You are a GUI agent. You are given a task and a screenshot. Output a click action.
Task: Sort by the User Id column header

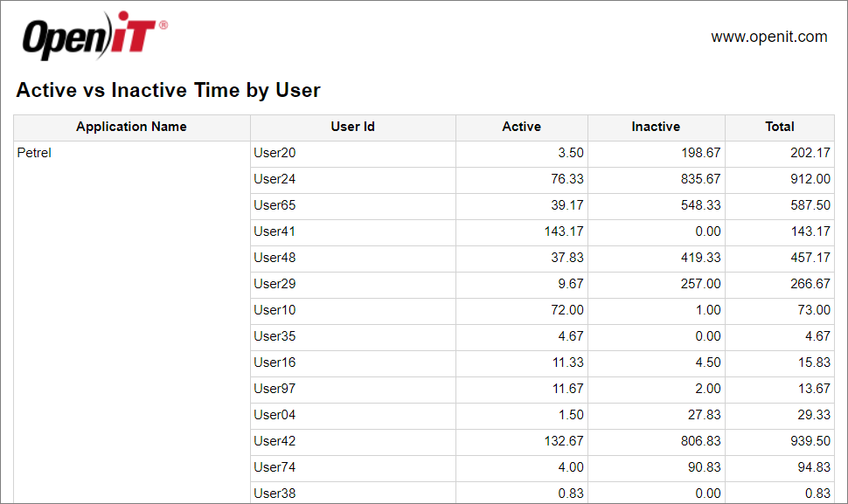tap(352, 127)
